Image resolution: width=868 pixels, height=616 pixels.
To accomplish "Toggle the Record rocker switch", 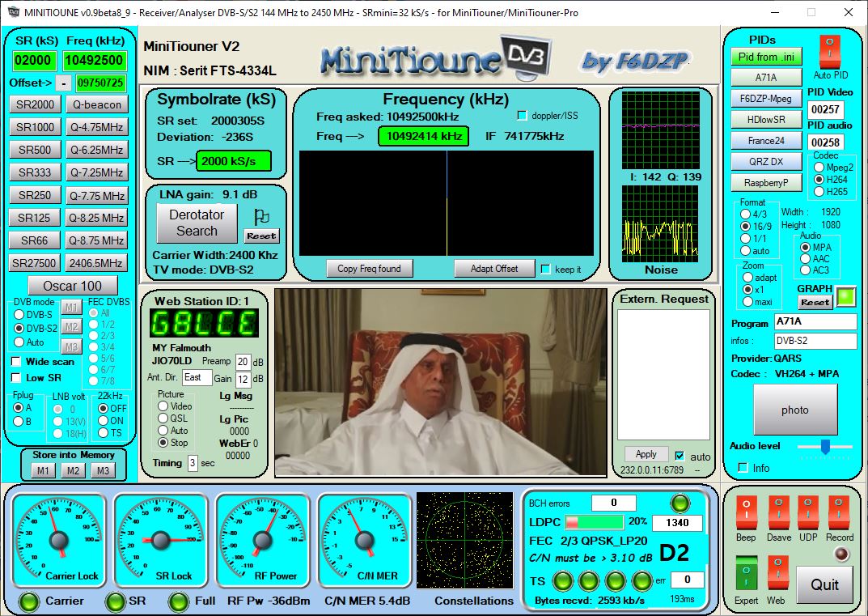I will click(839, 513).
